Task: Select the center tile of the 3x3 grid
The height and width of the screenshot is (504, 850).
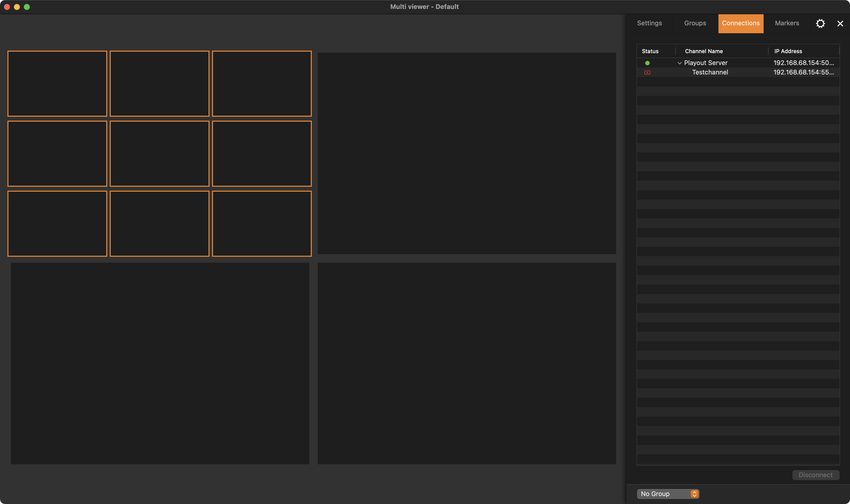Action: [x=159, y=153]
